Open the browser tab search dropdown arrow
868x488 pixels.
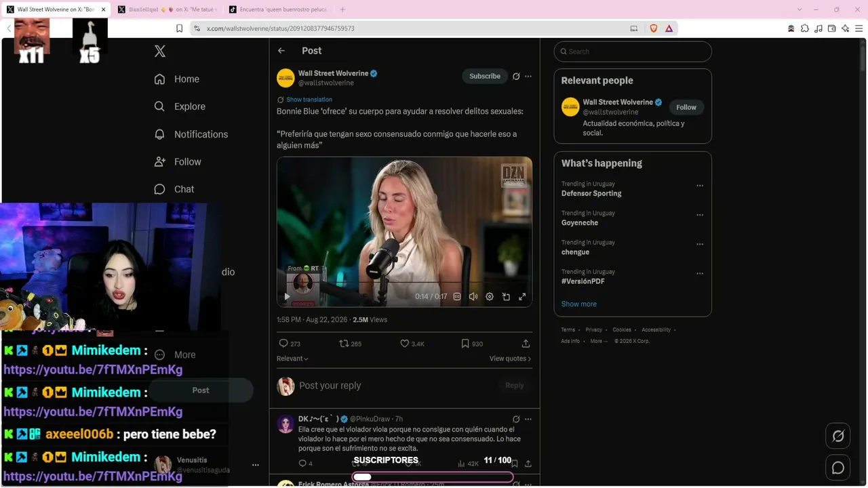800,9
